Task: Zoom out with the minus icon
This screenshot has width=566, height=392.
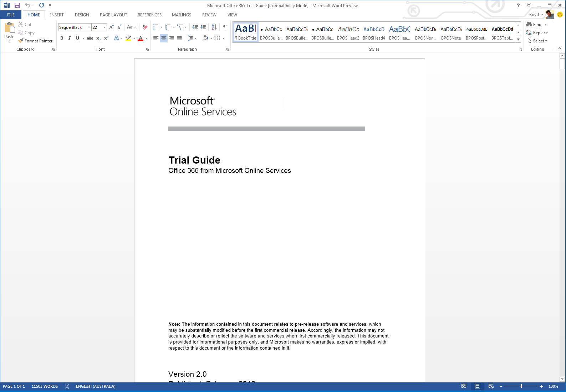Action: [x=501, y=386]
